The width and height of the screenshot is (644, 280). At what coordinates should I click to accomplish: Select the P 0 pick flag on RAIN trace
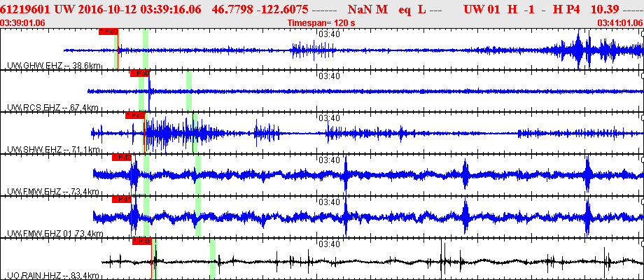tap(142, 241)
